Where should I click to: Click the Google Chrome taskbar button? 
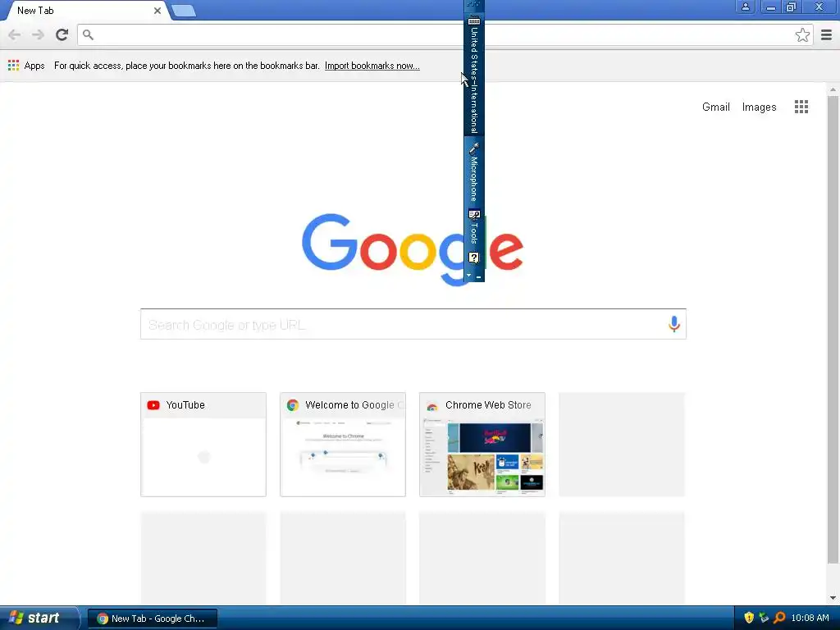(x=152, y=619)
